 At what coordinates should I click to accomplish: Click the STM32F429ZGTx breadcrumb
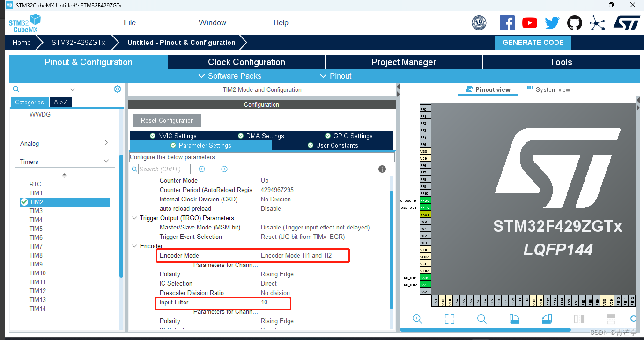(78, 43)
